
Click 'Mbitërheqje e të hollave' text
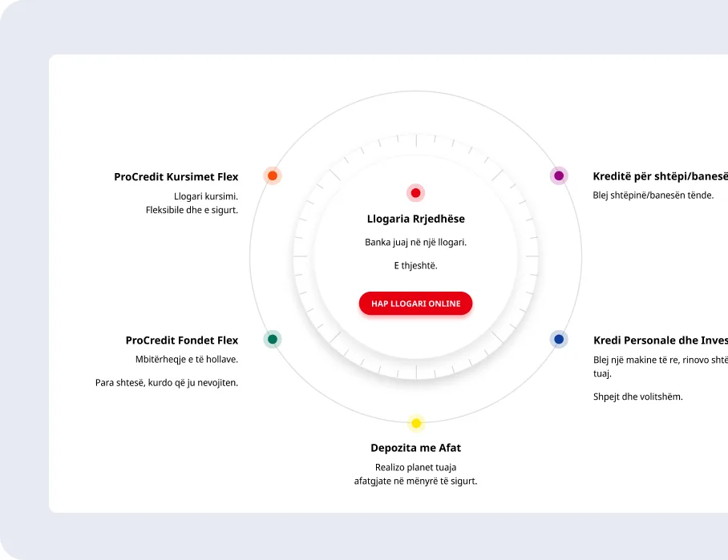tap(187, 359)
